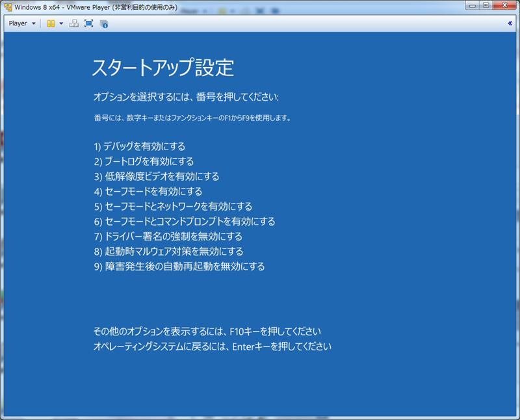
Task: Click the send Ctrl+Alt+Del icon
Action: (74, 23)
